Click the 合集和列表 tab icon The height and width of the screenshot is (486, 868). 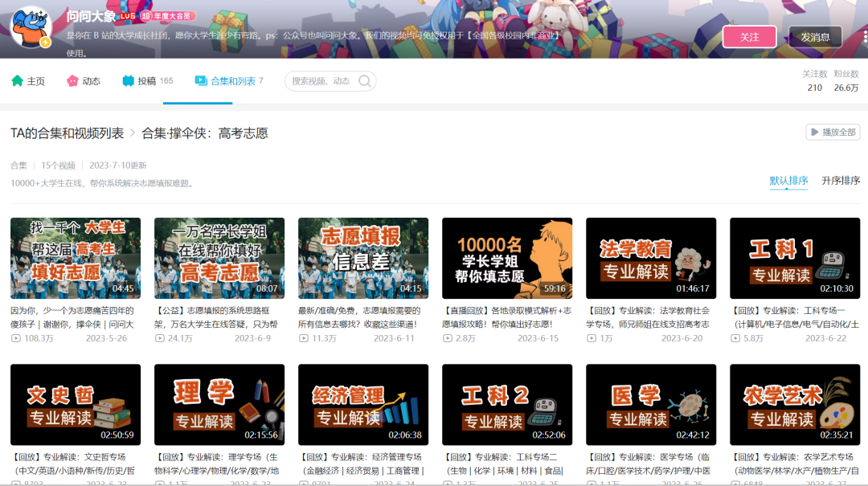point(201,81)
